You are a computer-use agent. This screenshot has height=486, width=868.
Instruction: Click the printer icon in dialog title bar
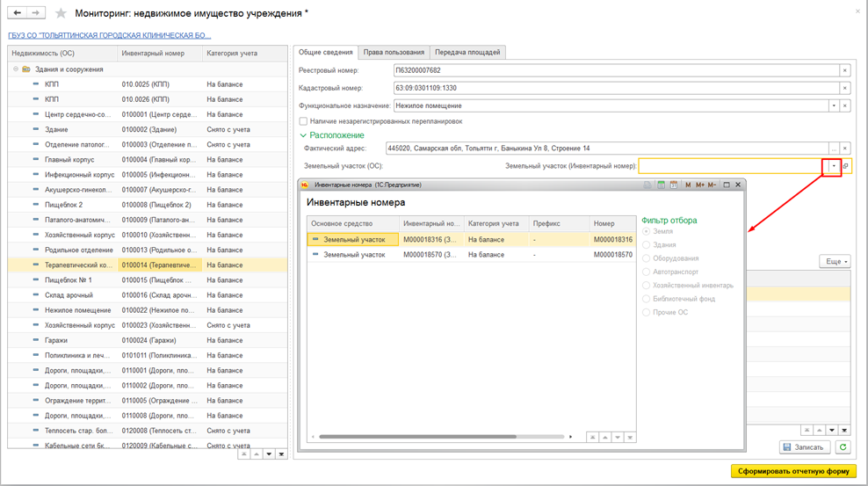point(647,185)
